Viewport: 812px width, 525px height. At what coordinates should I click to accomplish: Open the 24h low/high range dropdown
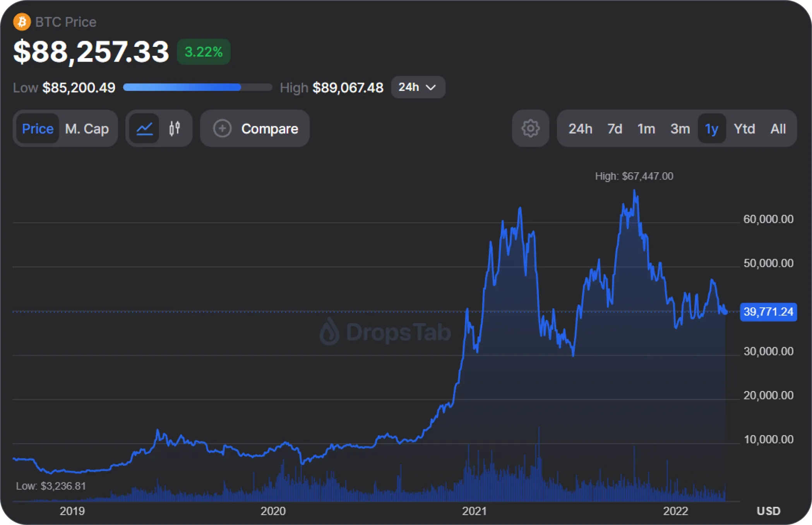click(418, 87)
